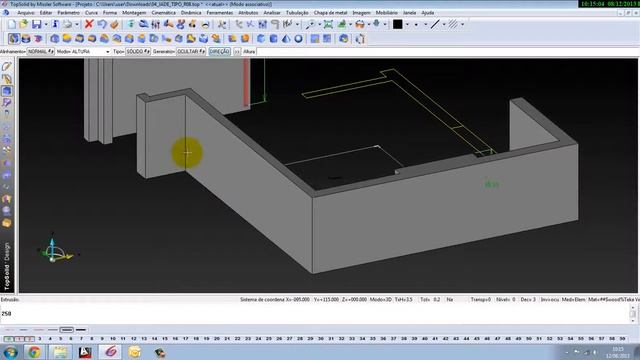
Task: Click the DIREÇÃO button
Action: tap(220, 51)
